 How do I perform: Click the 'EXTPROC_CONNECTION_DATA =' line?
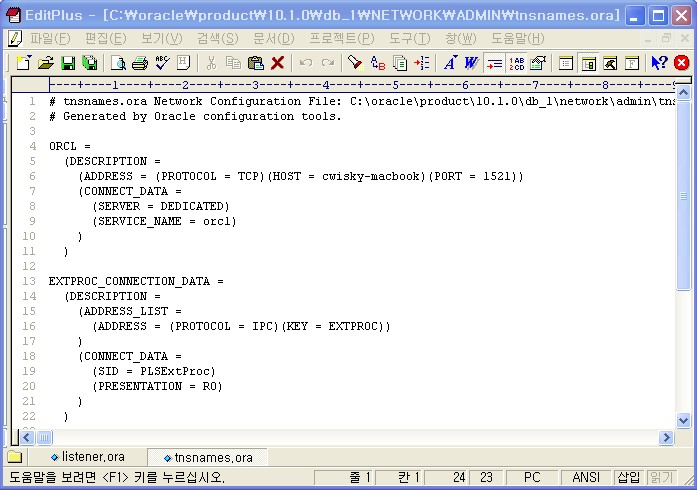(x=136, y=281)
